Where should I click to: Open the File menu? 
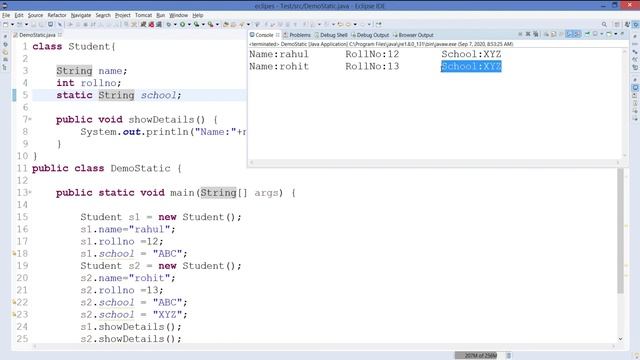[6, 15]
